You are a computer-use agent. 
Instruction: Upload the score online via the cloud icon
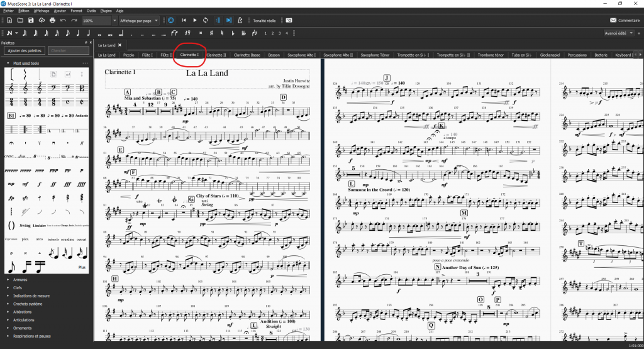coord(42,20)
